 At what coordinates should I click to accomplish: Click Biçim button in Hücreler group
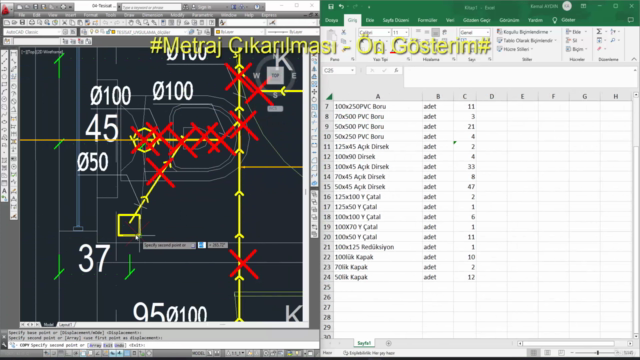[576, 49]
